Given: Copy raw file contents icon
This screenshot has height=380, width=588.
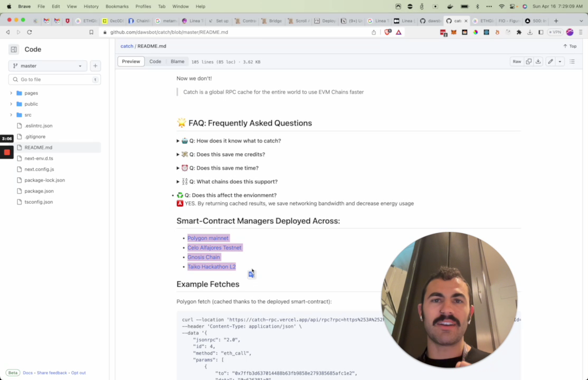Looking at the screenshot, I should click(529, 62).
